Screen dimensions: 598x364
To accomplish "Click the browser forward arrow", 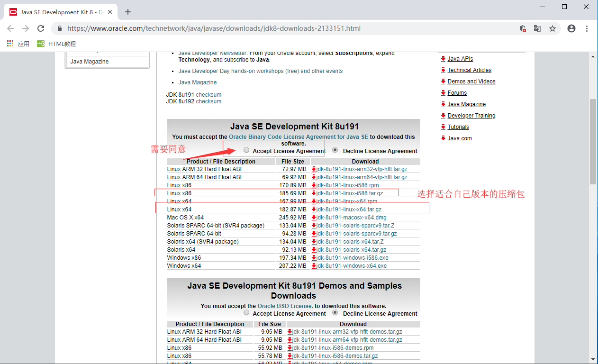I will [26, 28].
